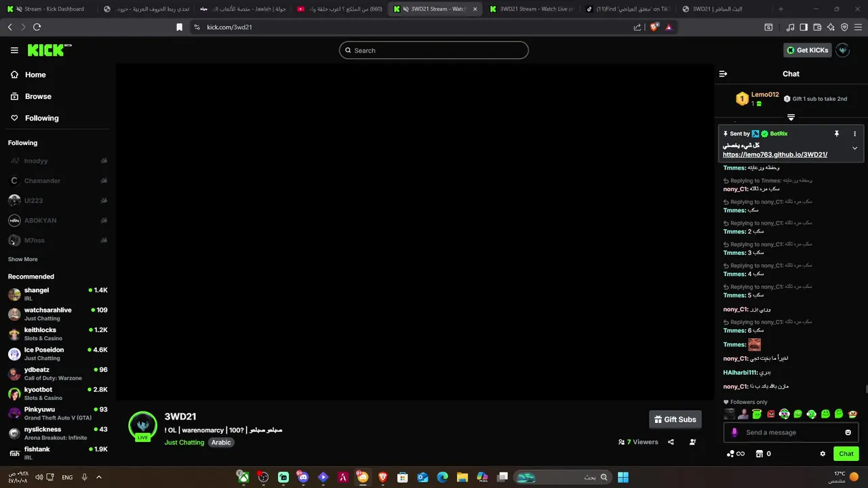Click Show More under Following
868x488 pixels.
coord(22,260)
